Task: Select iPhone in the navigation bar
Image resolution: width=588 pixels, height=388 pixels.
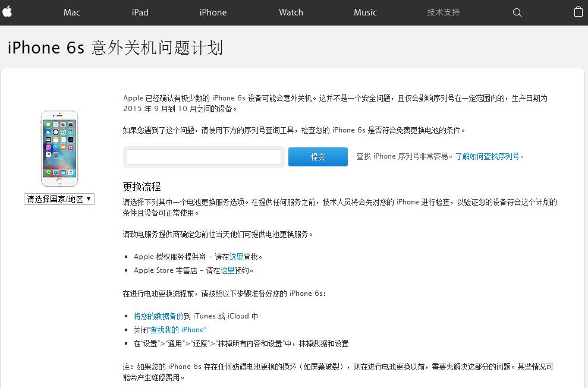Action: tap(213, 12)
